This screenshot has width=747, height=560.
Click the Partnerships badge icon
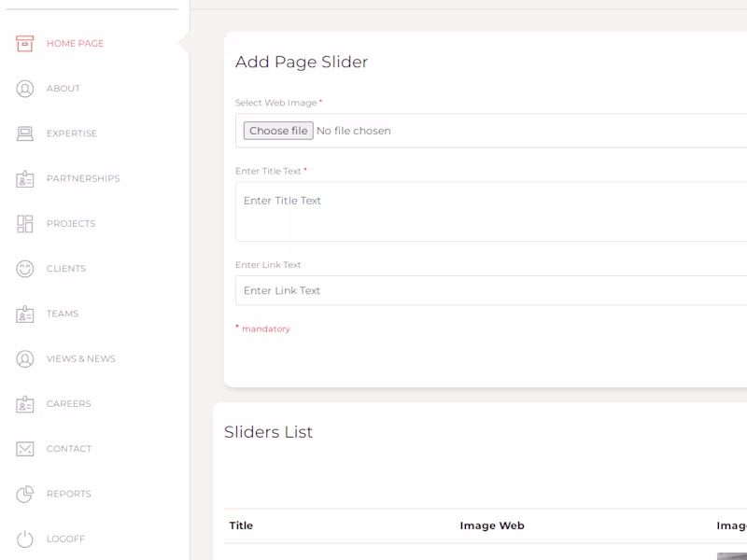click(25, 179)
